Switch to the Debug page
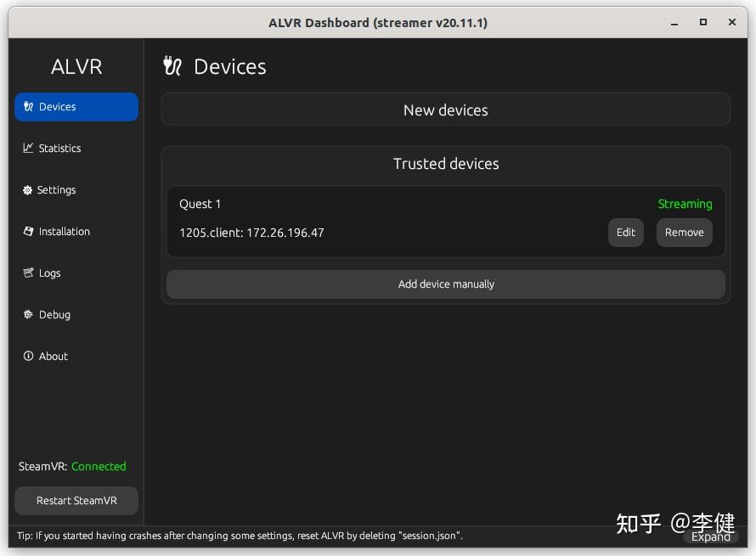 pyautogui.click(x=54, y=315)
